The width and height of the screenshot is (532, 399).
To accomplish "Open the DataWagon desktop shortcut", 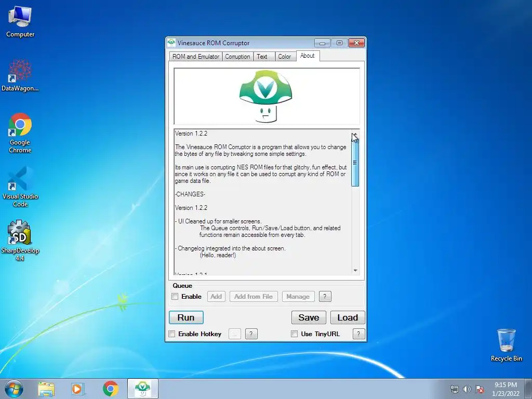I will [x=20, y=75].
